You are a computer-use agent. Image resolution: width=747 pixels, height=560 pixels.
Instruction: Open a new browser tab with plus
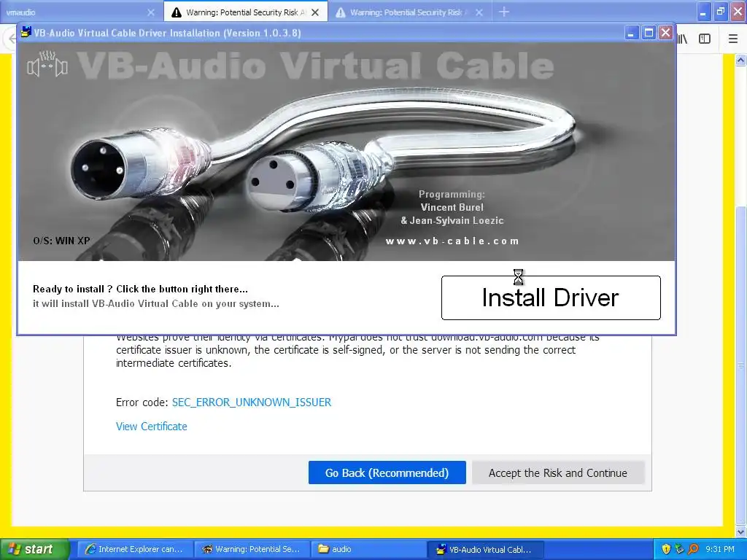point(504,12)
